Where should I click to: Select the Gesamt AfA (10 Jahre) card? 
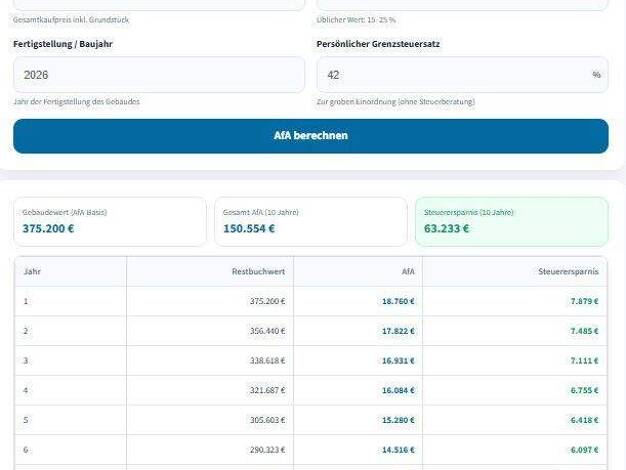pyautogui.click(x=310, y=221)
